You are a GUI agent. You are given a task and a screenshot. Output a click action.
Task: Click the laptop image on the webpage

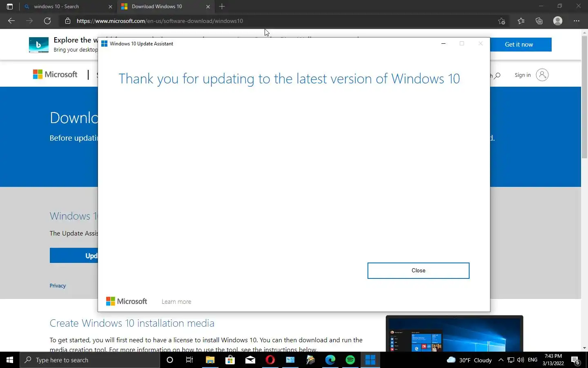pyautogui.click(x=454, y=333)
